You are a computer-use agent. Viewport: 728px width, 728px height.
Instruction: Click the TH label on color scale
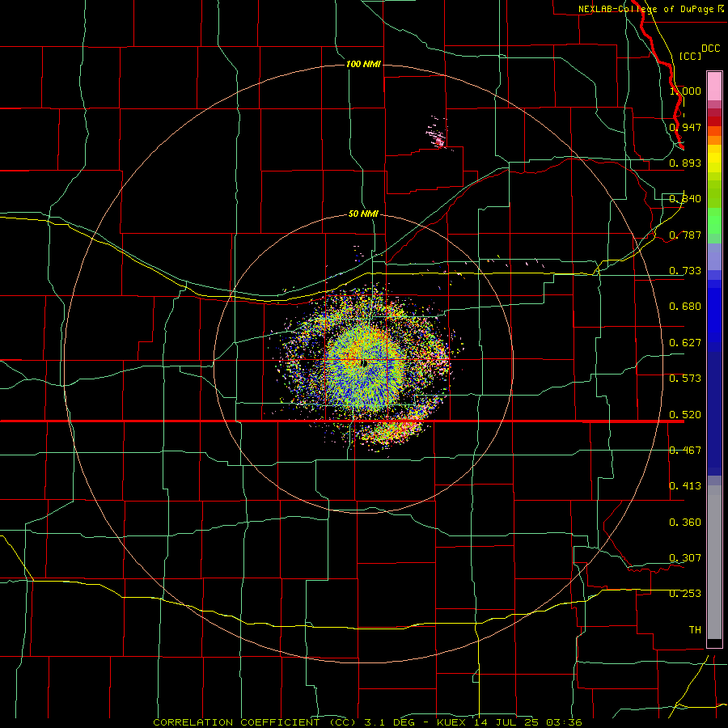point(695,630)
